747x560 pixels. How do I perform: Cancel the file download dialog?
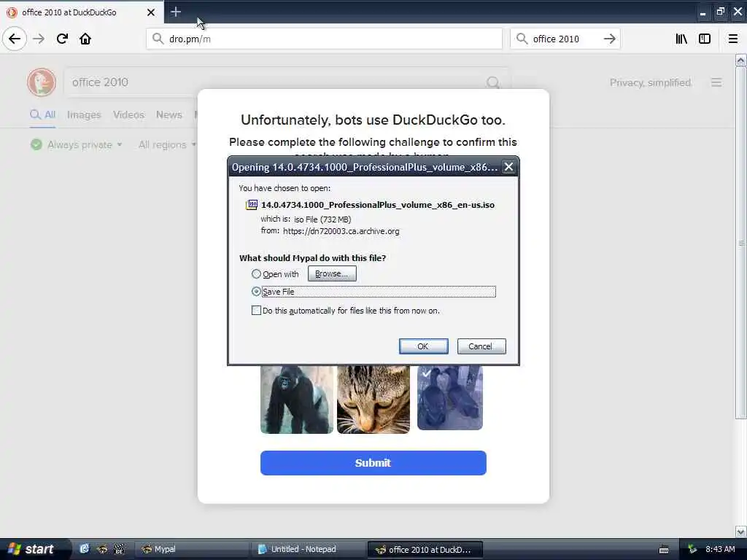(x=481, y=346)
